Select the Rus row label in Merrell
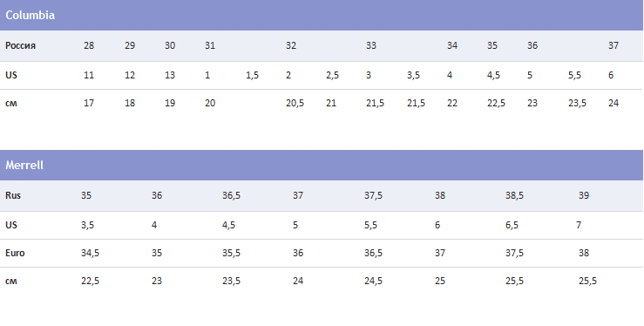The height and width of the screenshot is (326, 644). [x=13, y=195]
